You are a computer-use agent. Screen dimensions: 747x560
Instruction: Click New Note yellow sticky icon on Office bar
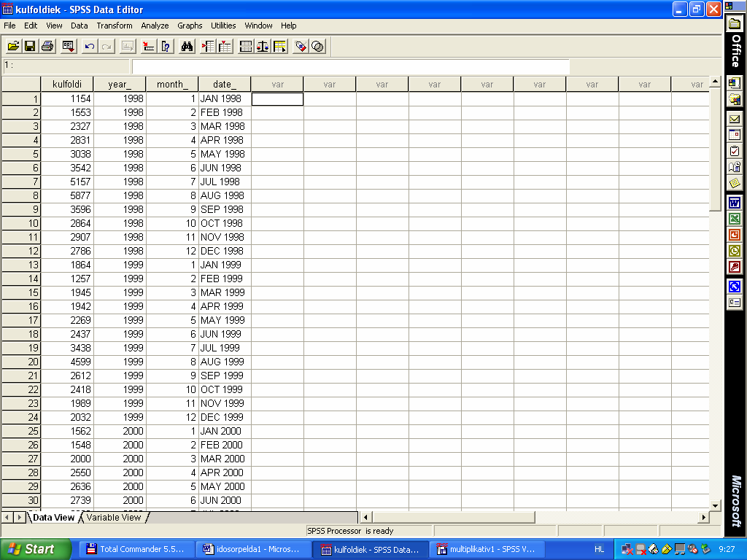pos(735,183)
